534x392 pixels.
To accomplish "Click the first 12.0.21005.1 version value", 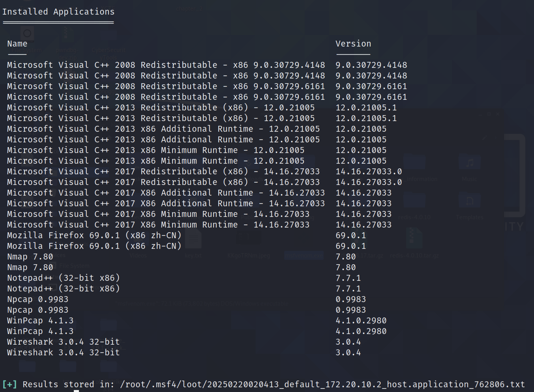I will [366, 108].
